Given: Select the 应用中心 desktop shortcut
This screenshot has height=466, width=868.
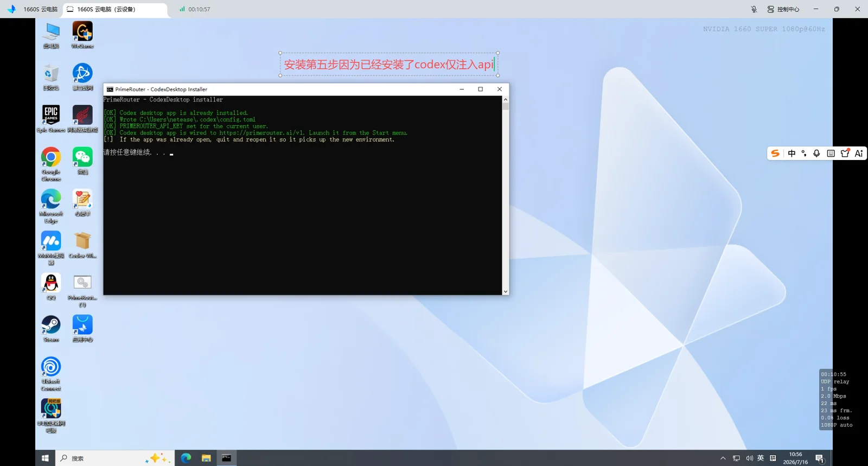Looking at the screenshot, I should click(x=82, y=329).
